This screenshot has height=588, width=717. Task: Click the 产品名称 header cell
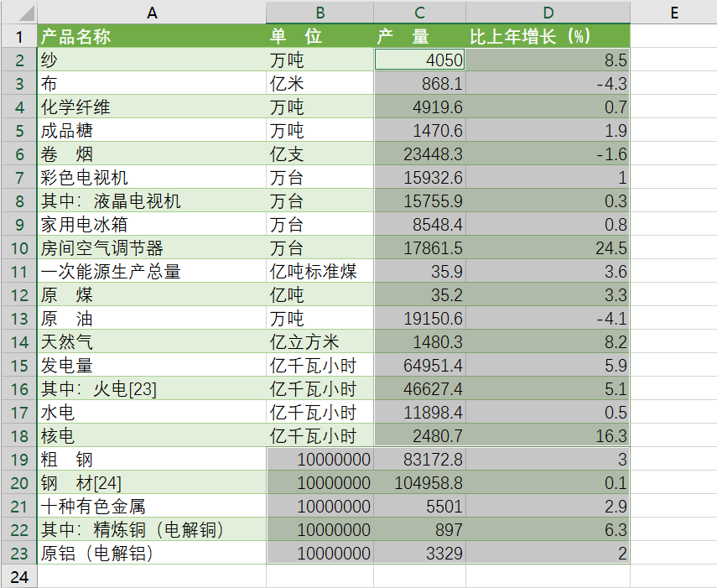click(152, 36)
